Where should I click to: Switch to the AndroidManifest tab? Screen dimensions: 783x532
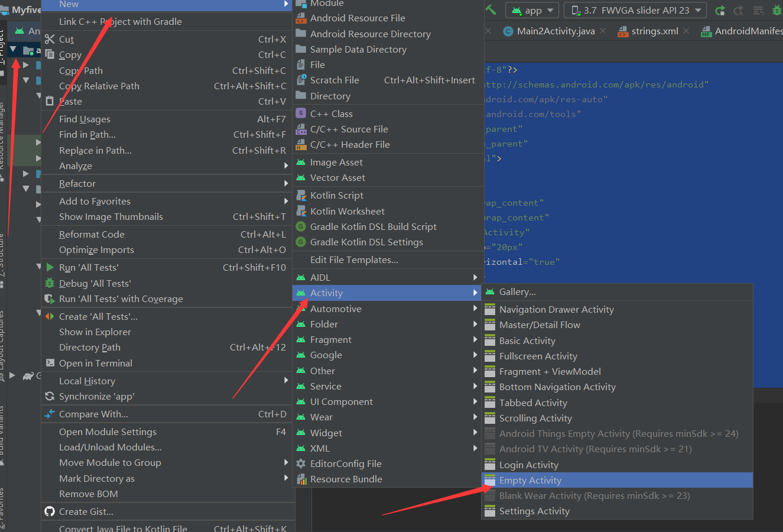coord(742,31)
